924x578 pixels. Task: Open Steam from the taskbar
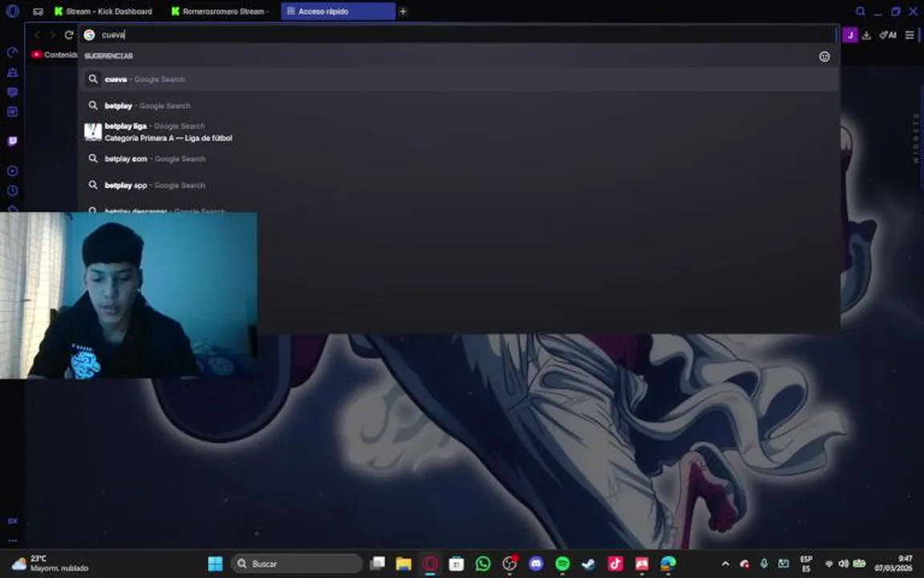tap(589, 564)
